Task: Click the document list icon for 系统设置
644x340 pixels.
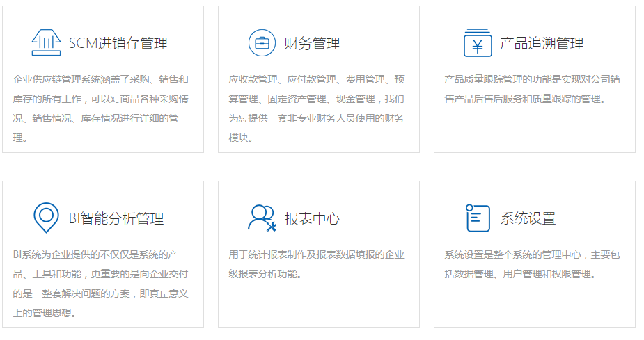Action: [478, 218]
